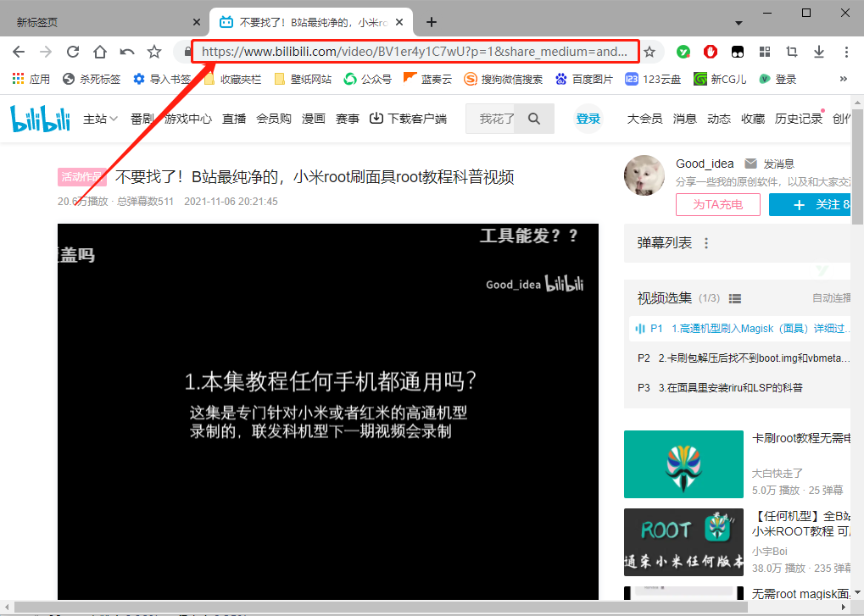
Task: Open tab list dropdown arrow in title bar
Action: (739, 23)
